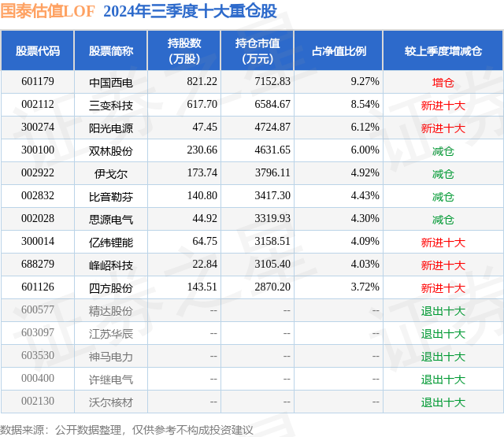Click share count 230.66
The image size is (504, 437).
(x=202, y=150)
